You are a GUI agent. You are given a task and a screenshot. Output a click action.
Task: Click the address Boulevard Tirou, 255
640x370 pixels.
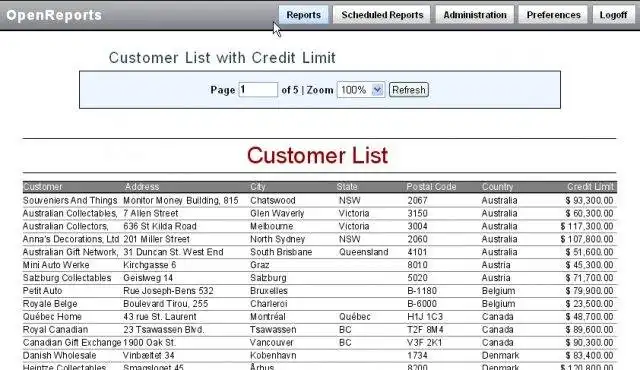click(166, 304)
